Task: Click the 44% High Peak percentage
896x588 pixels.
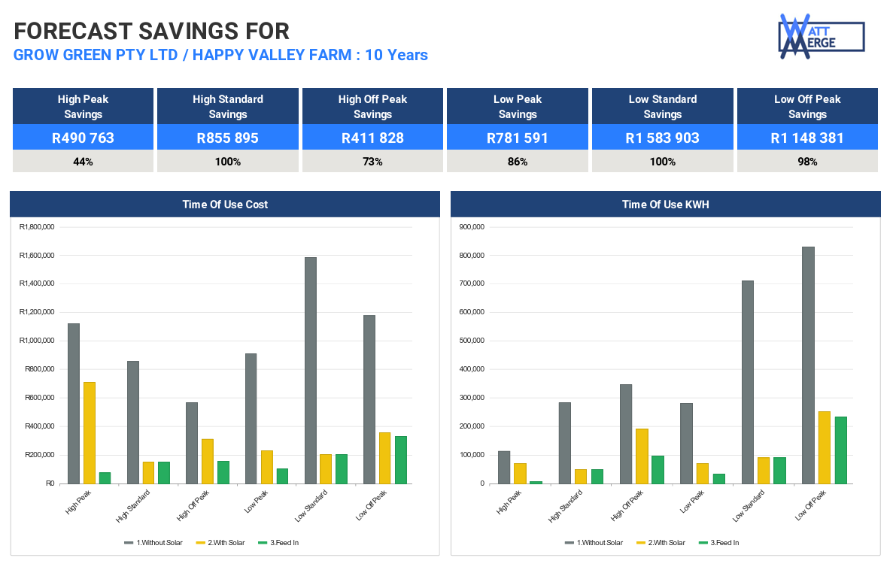Action: 83,162
